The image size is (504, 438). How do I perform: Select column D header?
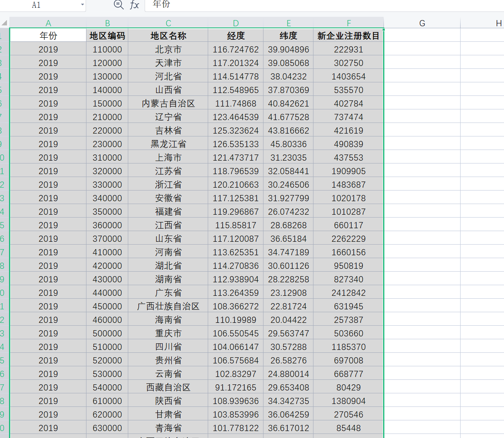[x=236, y=23]
